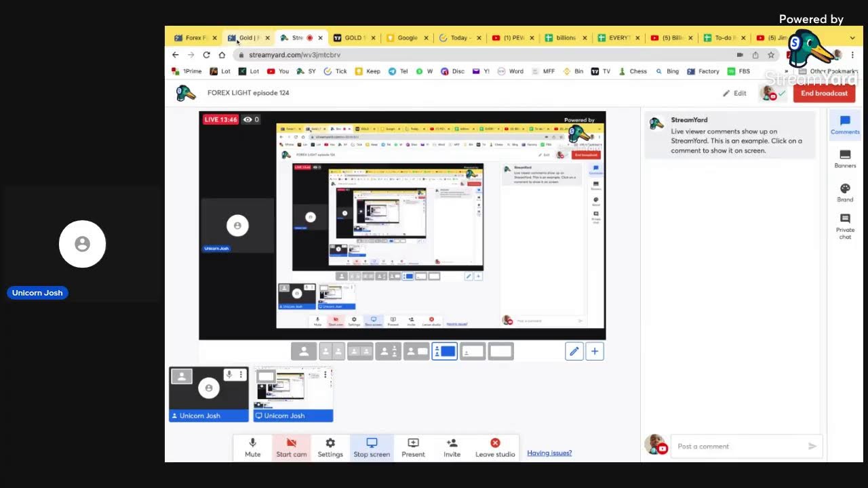Open the Factory bookmark

(x=703, y=71)
